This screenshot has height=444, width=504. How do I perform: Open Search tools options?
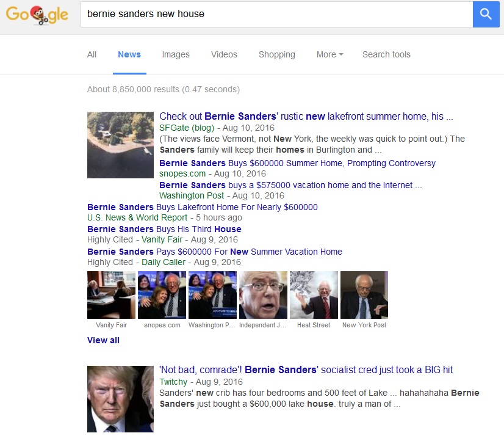tap(386, 54)
